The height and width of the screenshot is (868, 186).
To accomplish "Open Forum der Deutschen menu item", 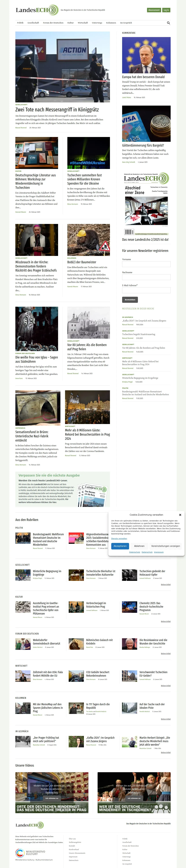I will click(x=53, y=23).
